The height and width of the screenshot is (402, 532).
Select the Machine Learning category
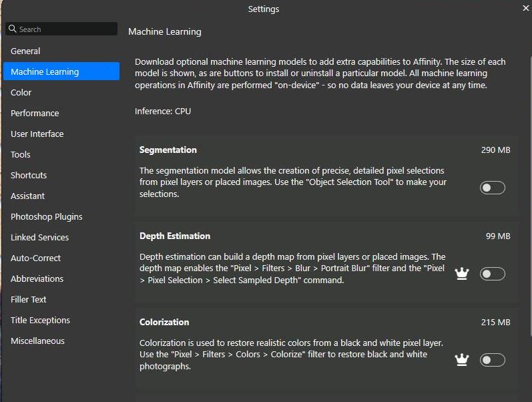point(45,71)
